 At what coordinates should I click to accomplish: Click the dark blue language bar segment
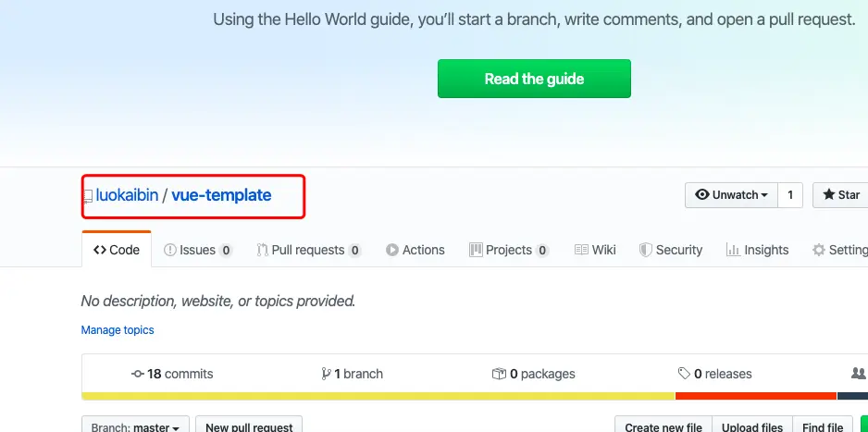click(852, 396)
